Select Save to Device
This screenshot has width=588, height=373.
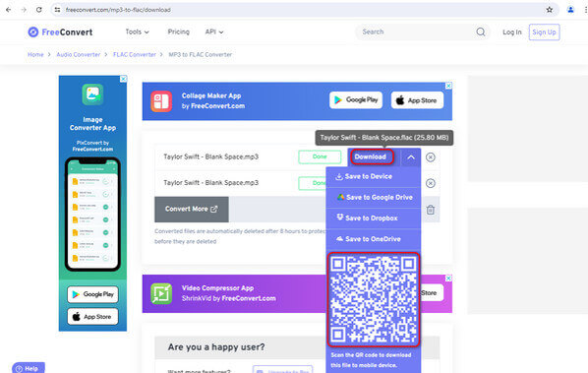pyautogui.click(x=373, y=177)
